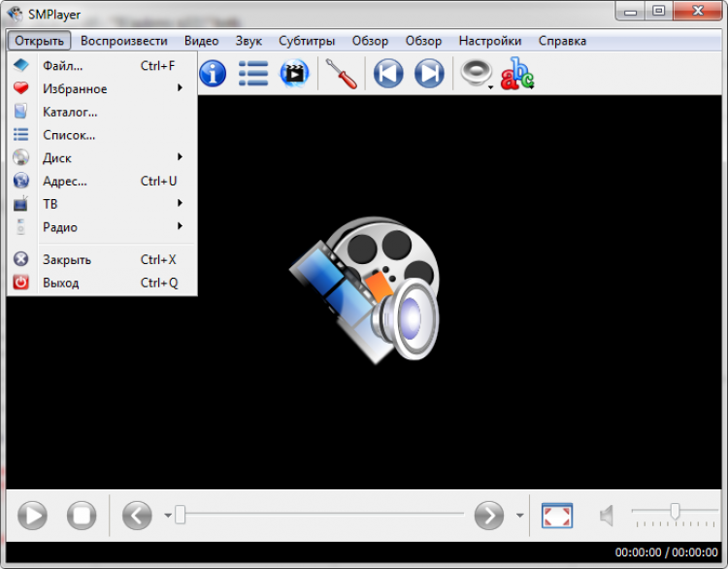The image size is (728, 569).
Task: Expand the Избранное submenu arrow
Action: [x=181, y=87]
